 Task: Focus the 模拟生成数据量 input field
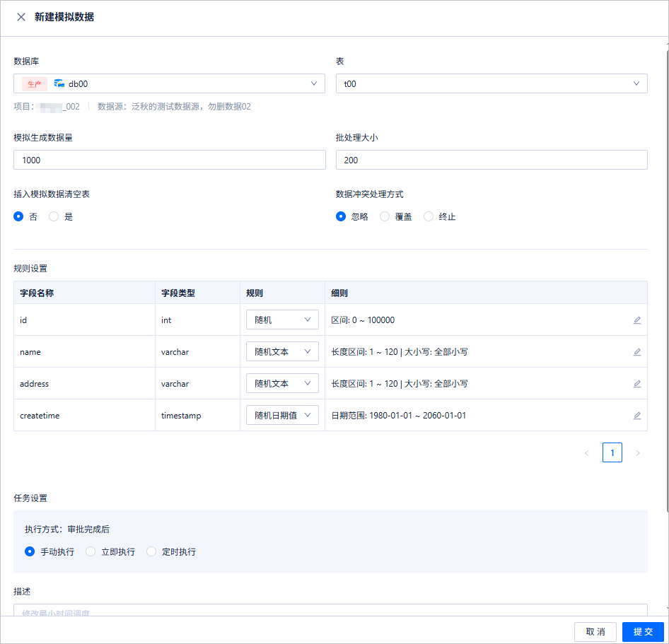click(x=170, y=160)
